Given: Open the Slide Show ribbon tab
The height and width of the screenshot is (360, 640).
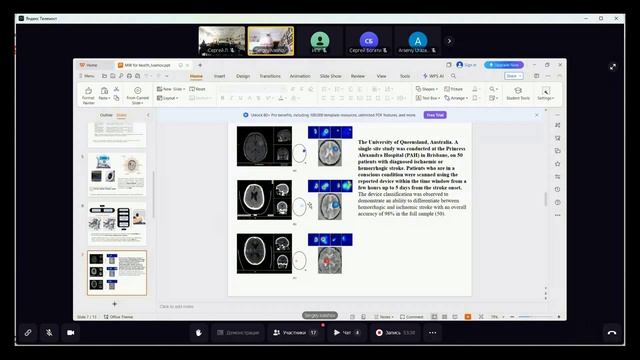Looking at the screenshot, I should tap(330, 76).
